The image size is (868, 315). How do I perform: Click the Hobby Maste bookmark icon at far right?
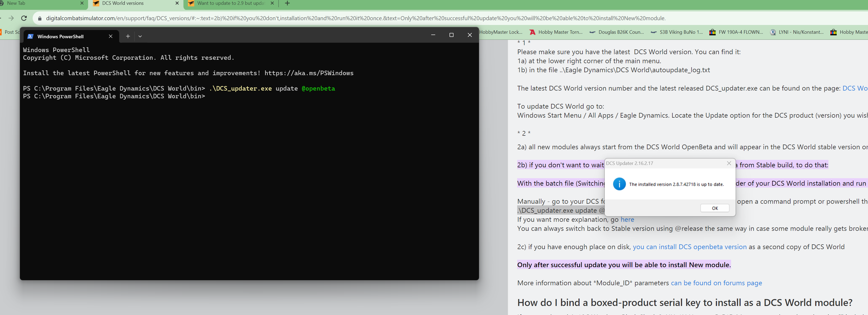coord(833,32)
